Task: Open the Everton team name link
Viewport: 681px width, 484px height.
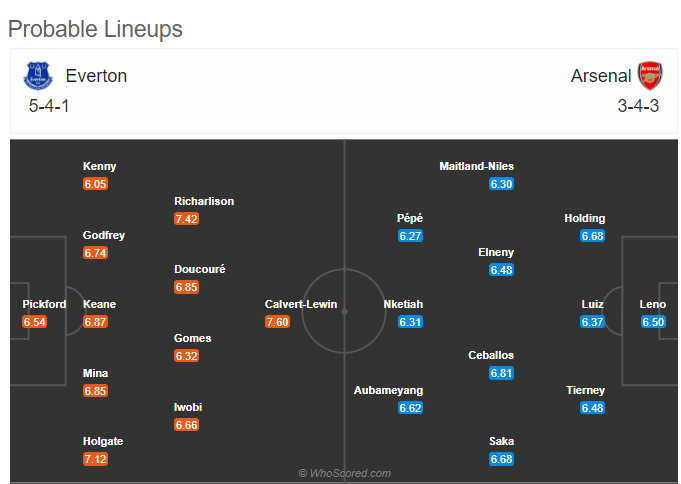Action: point(96,76)
